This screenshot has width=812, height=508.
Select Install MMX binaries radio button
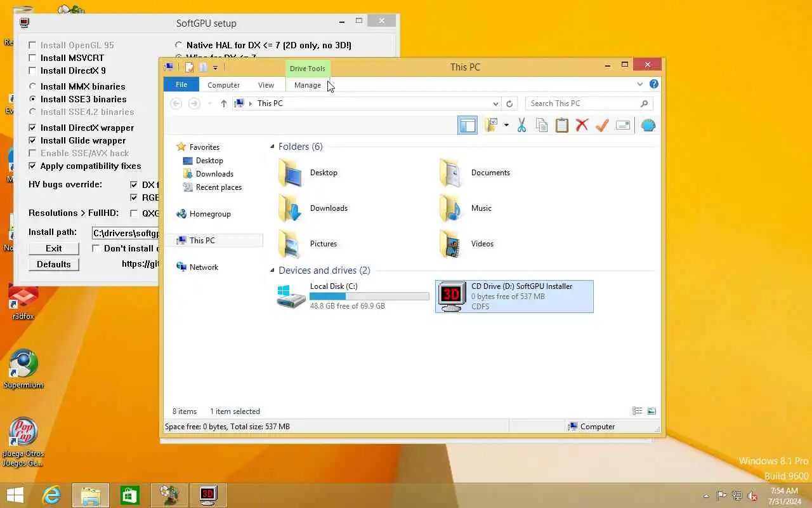[x=32, y=86]
